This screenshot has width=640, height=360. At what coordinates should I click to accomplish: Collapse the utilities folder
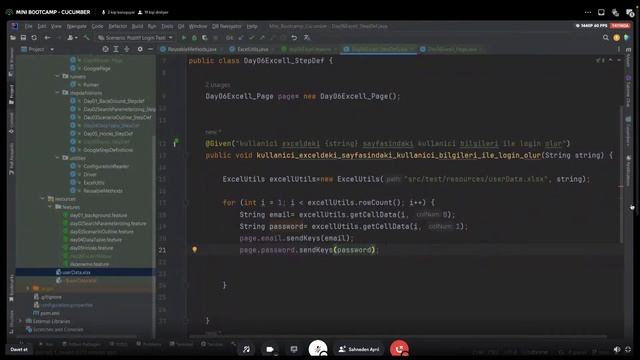click(x=58, y=158)
